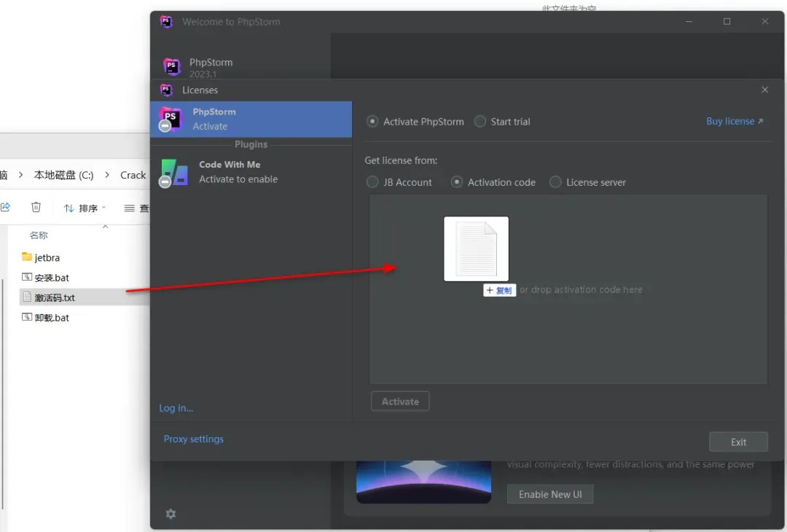787x532 pixels.
Task: Click the dragged file thumbnail in drop area
Action: [476, 249]
